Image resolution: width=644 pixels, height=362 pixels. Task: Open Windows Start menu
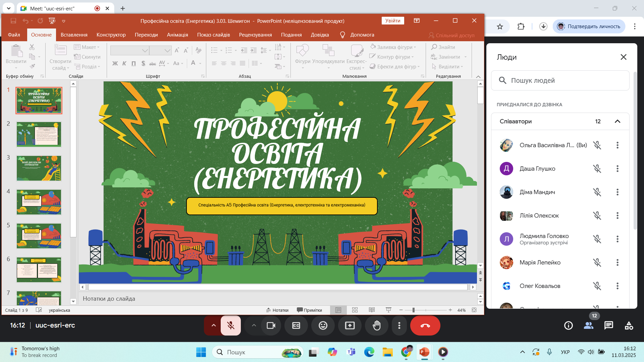tap(201, 352)
